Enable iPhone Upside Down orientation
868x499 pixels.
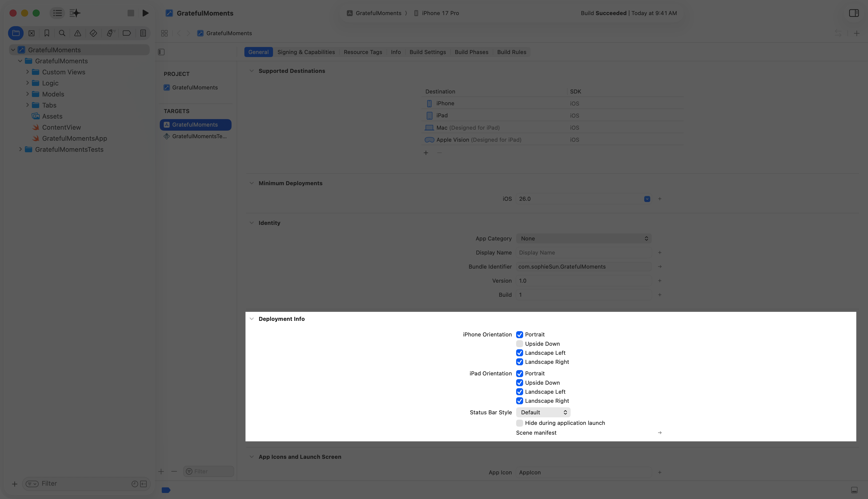click(x=520, y=344)
